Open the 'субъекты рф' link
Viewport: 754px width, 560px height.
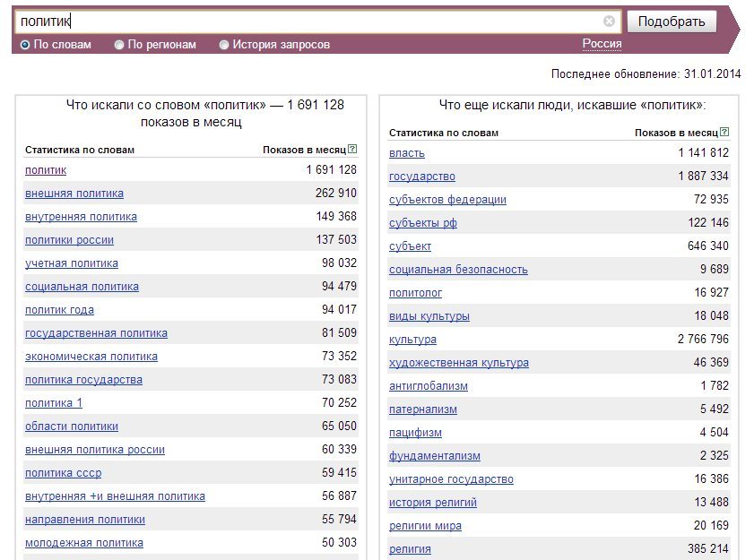tap(422, 223)
